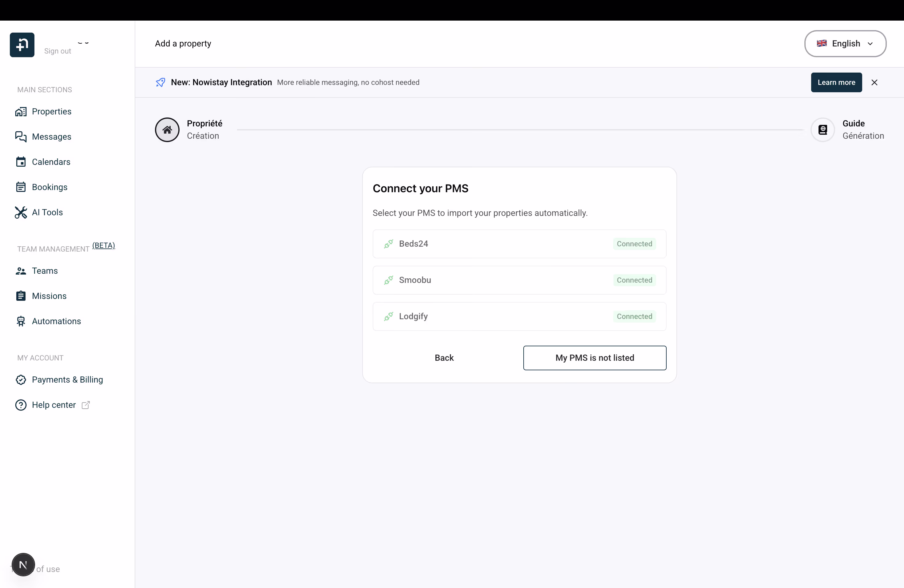Click the Sign out link
Viewport: 904px width, 588px height.
point(57,51)
